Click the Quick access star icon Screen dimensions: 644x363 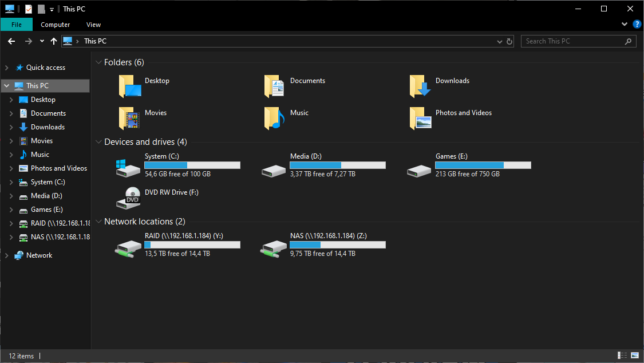coord(19,68)
